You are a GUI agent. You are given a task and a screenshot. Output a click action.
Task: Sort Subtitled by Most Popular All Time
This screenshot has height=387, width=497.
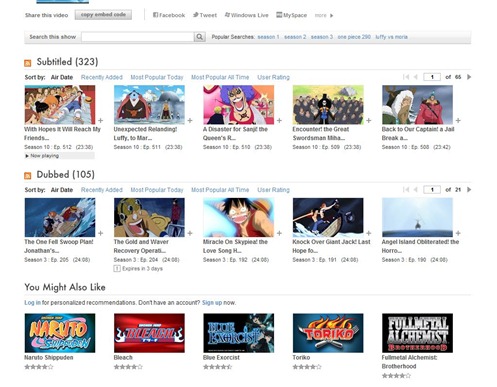click(220, 77)
